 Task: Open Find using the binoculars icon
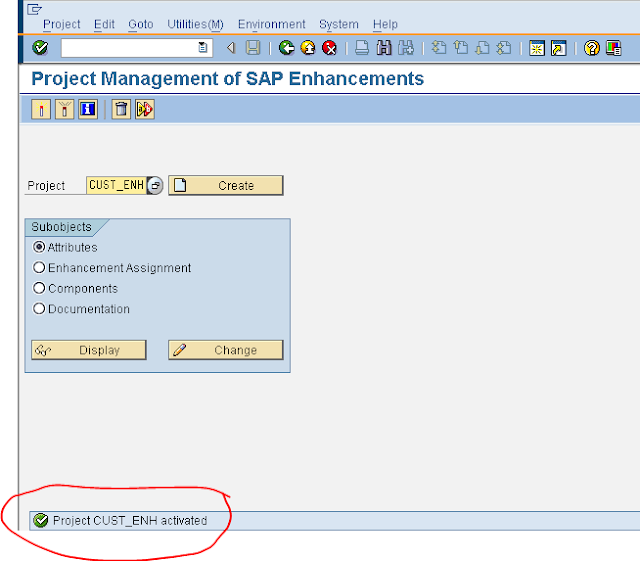[384, 48]
